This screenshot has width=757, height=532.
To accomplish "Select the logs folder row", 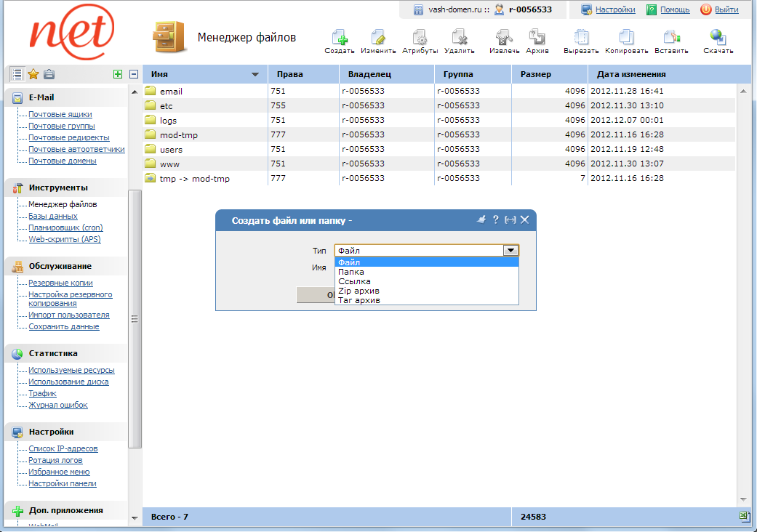I will pyautogui.click(x=168, y=121).
